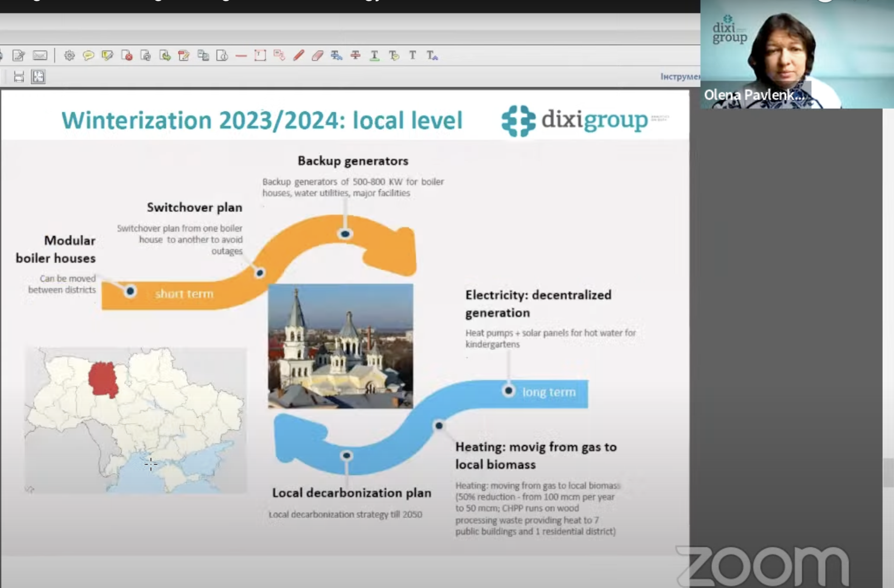Toggle the fit-width scrolling view button

[x=19, y=77]
